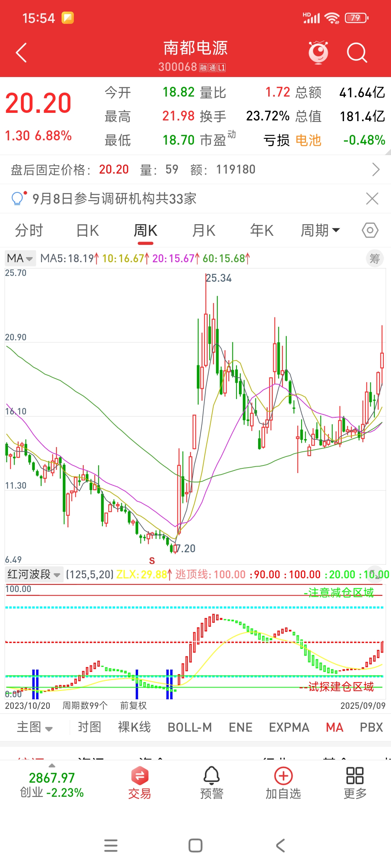The image size is (391, 868).
Task: Open the search magnifier icon
Action: pos(357,53)
